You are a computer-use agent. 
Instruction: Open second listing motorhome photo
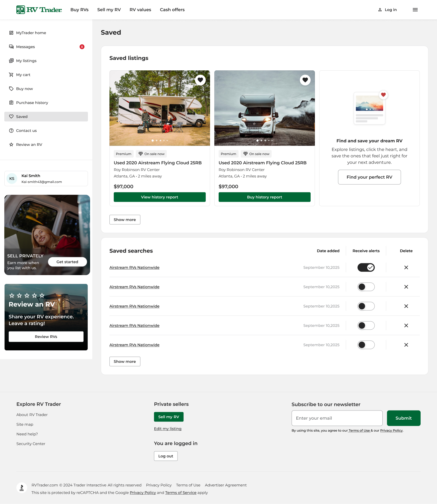tap(265, 108)
